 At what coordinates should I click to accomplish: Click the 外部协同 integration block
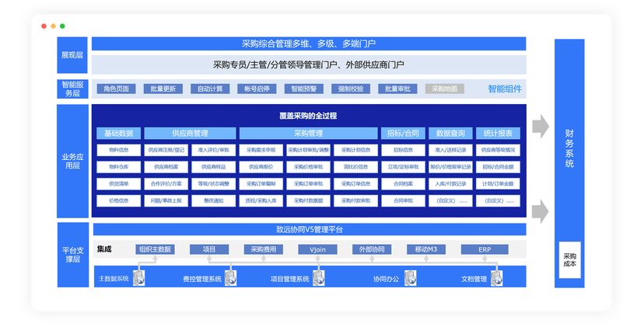(372, 249)
